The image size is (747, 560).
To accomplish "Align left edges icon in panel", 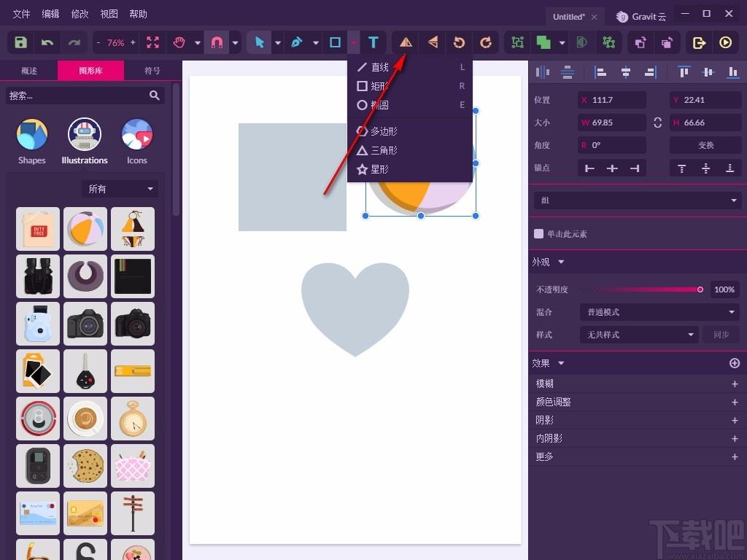I will (600, 72).
